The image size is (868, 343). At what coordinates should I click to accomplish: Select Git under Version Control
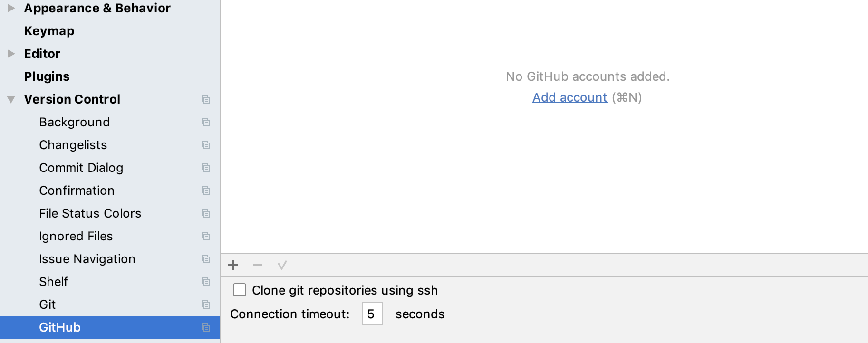(48, 305)
